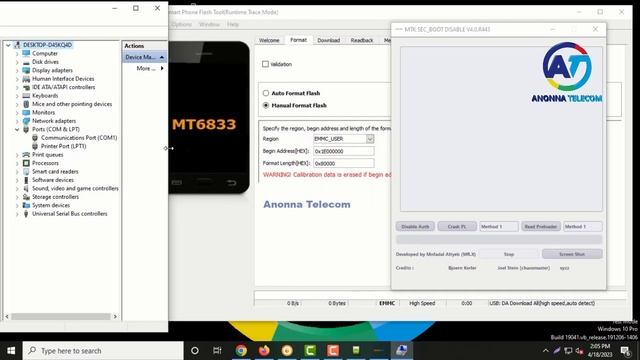Toggle the Validation checkbox

pos(266,64)
